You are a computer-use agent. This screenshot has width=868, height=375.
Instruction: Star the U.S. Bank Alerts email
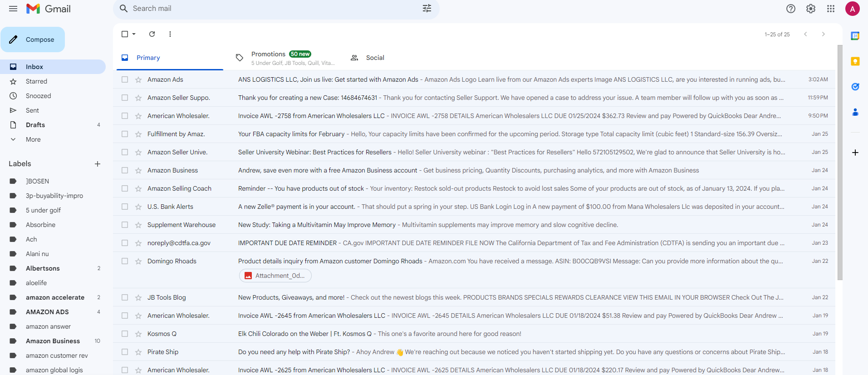coord(138,207)
